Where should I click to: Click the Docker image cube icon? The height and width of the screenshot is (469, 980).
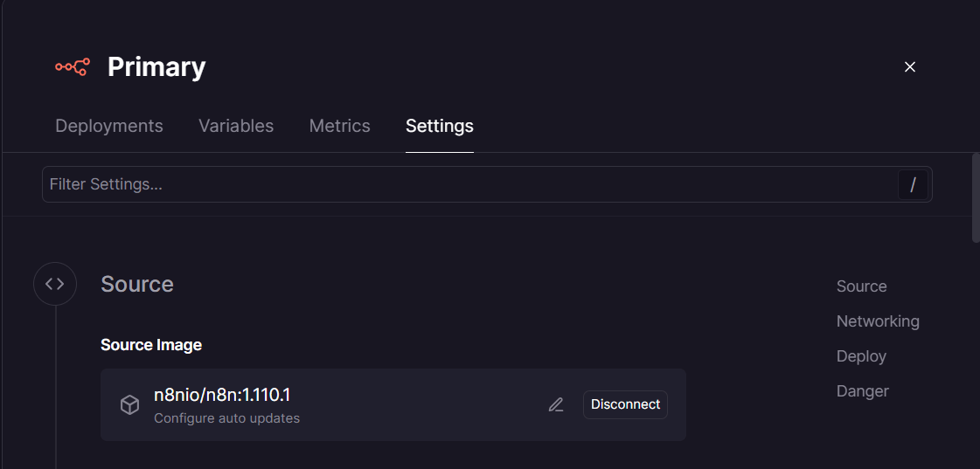(x=129, y=405)
